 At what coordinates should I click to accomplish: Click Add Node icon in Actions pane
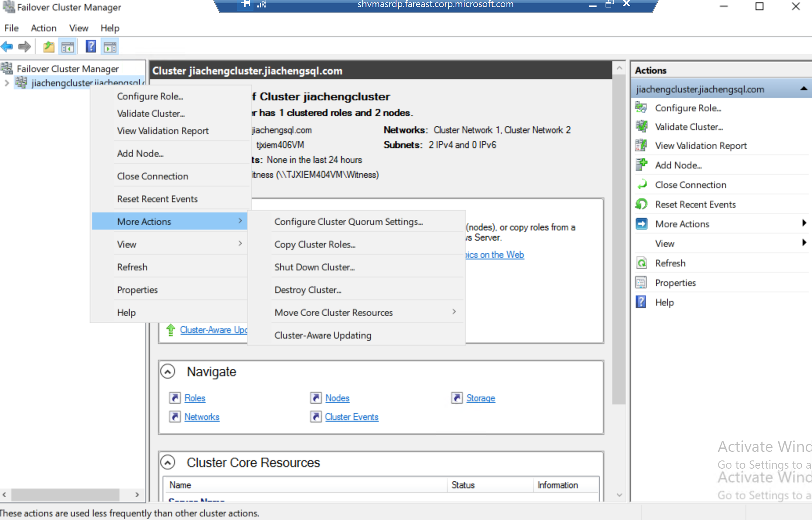[x=641, y=165]
